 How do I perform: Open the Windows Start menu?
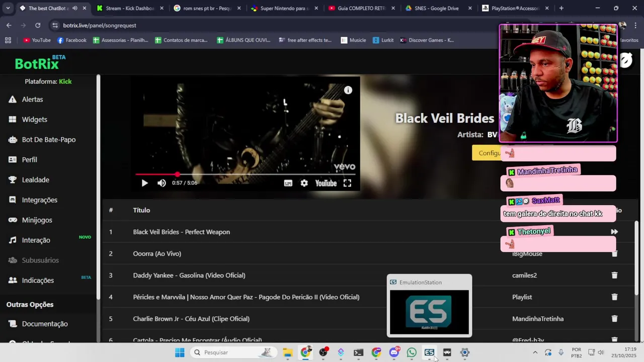click(x=180, y=352)
